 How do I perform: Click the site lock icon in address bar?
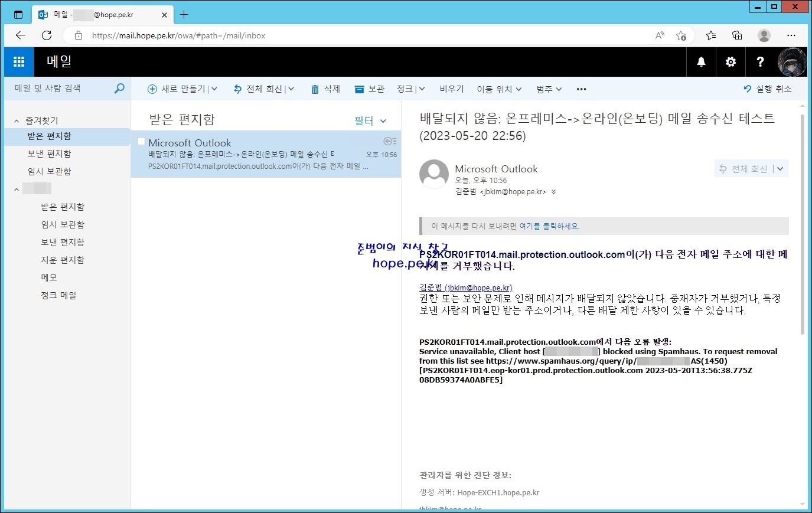pos(79,35)
